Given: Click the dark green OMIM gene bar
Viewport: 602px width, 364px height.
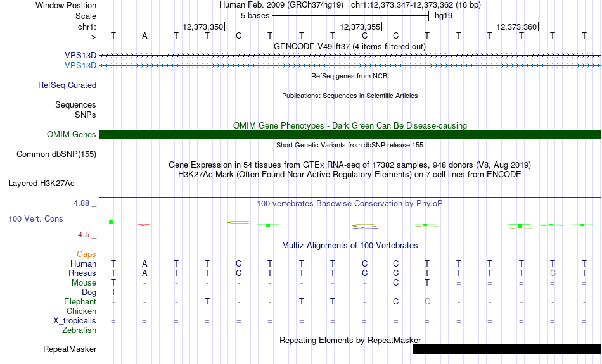Looking at the screenshot, I should pyautogui.click(x=350, y=135).
